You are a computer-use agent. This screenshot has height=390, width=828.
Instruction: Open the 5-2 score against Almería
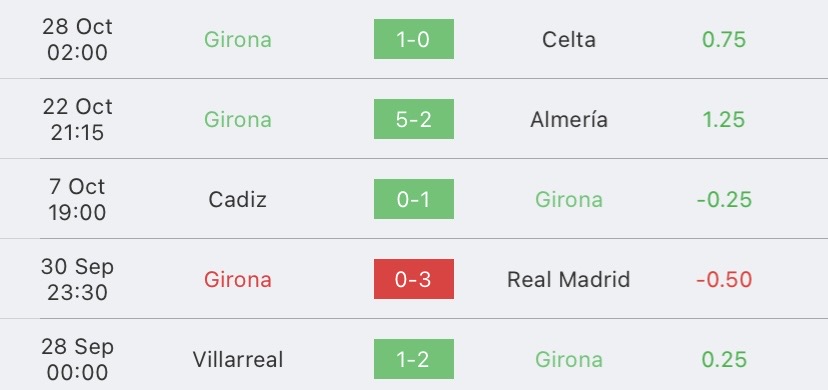tap(413, 119)
